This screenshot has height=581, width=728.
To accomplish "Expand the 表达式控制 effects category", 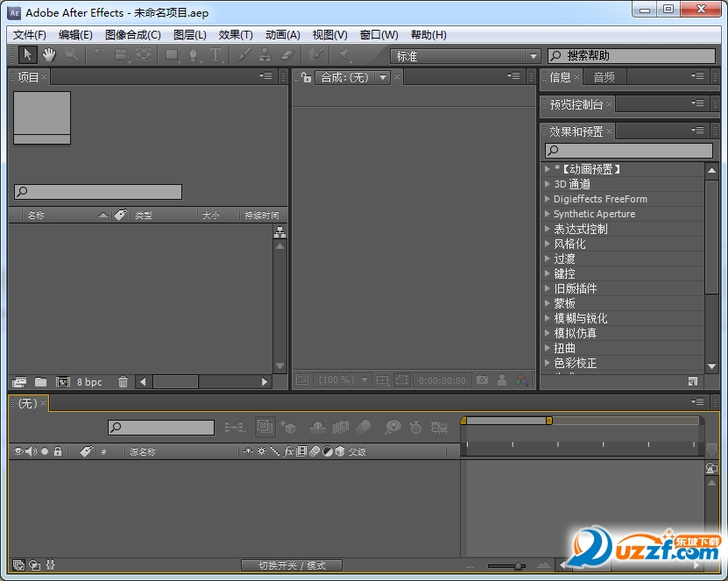I will [x=548, y=229].
